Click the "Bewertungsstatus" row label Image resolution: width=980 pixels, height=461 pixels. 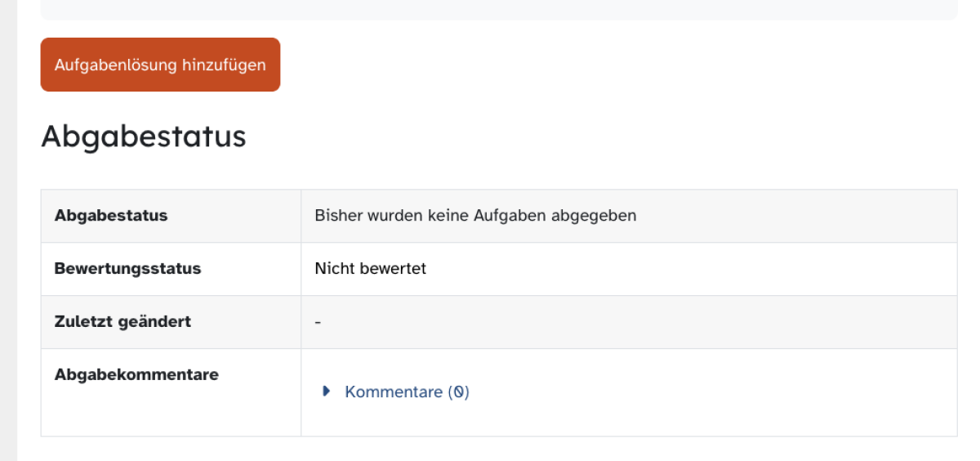pyautogui.click(x=127, y=268)
